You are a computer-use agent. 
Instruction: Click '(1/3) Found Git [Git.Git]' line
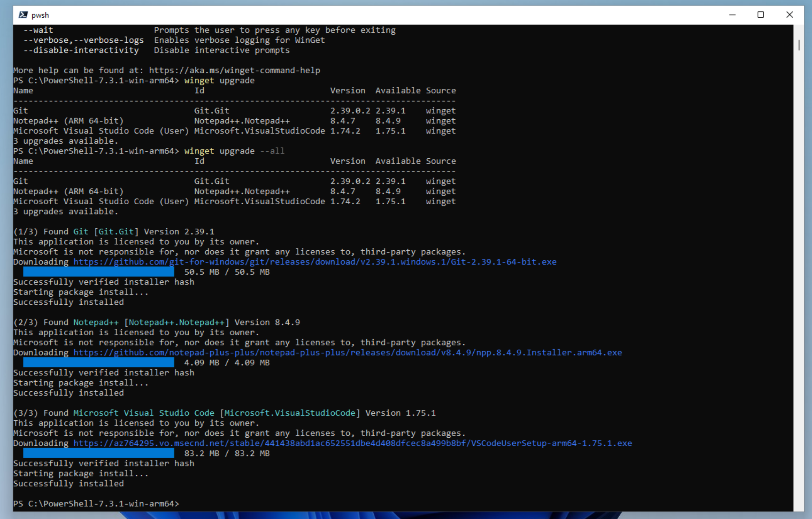coord(114,232)
